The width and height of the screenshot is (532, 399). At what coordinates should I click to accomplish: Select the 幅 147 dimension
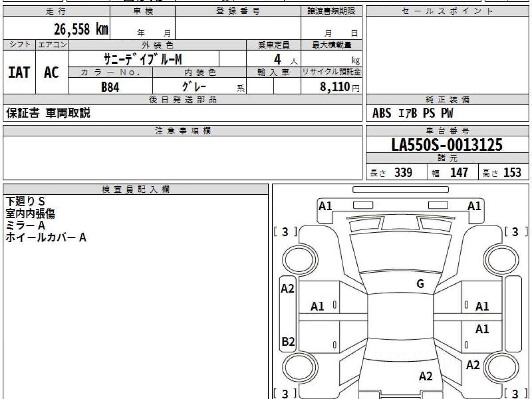(x=450, y=172)
